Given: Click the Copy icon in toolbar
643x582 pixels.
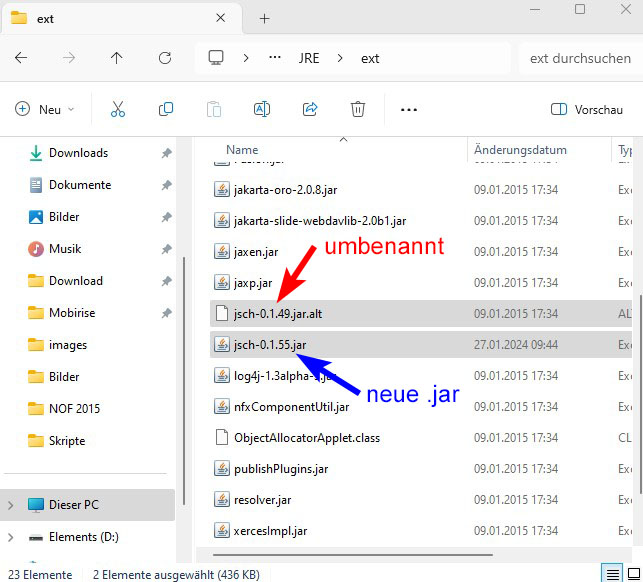Looking at the screenshot, I should pyautogui.click(x=166, y=110).
